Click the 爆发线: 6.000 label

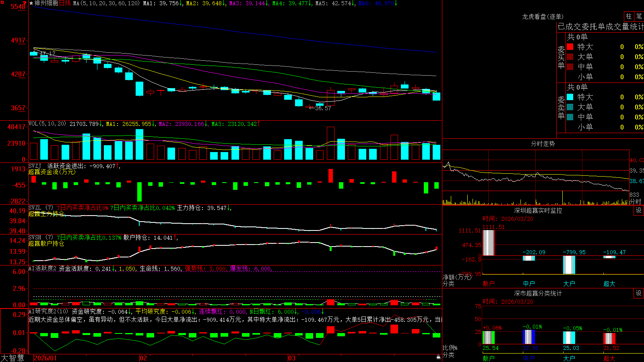[251, 269]
